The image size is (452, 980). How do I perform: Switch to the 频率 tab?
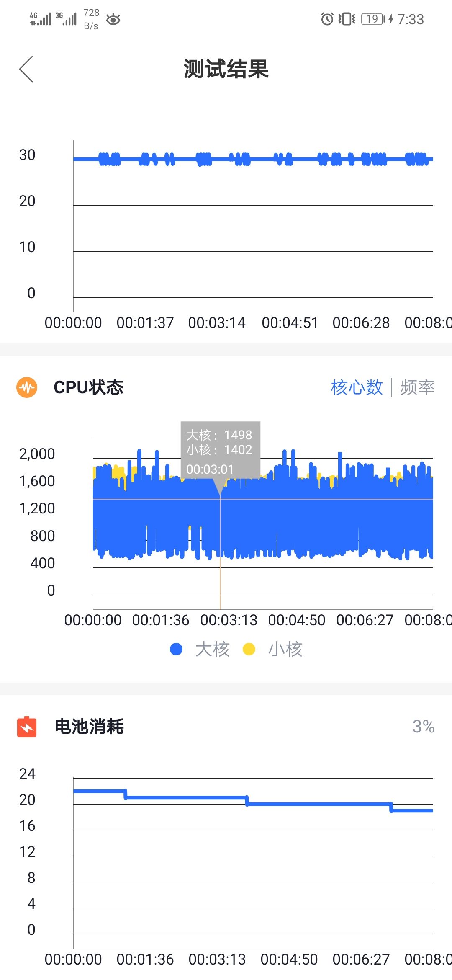(x=417, y=387)
